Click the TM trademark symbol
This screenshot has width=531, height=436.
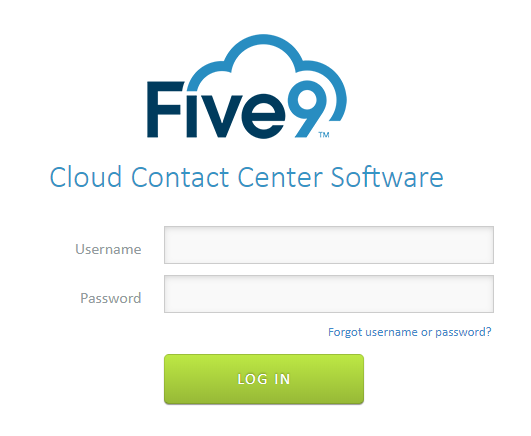tap(324, 135)
